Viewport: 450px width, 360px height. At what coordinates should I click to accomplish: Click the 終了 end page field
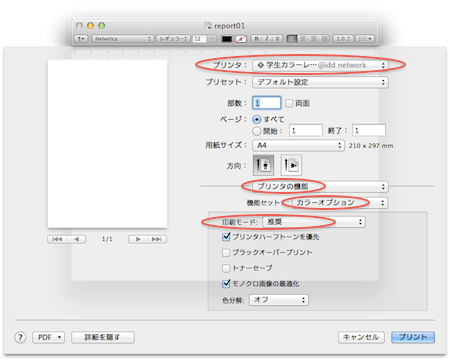click(369, 130)
